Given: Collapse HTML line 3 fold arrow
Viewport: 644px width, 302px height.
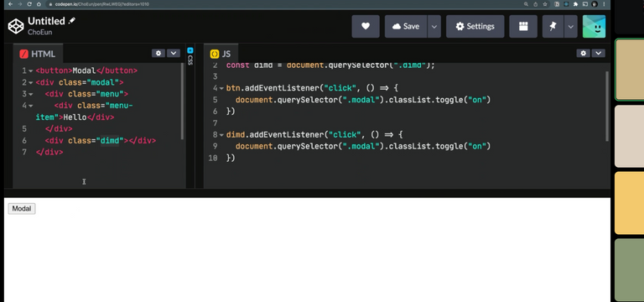Looking at the screenshot, I should 31,94.
